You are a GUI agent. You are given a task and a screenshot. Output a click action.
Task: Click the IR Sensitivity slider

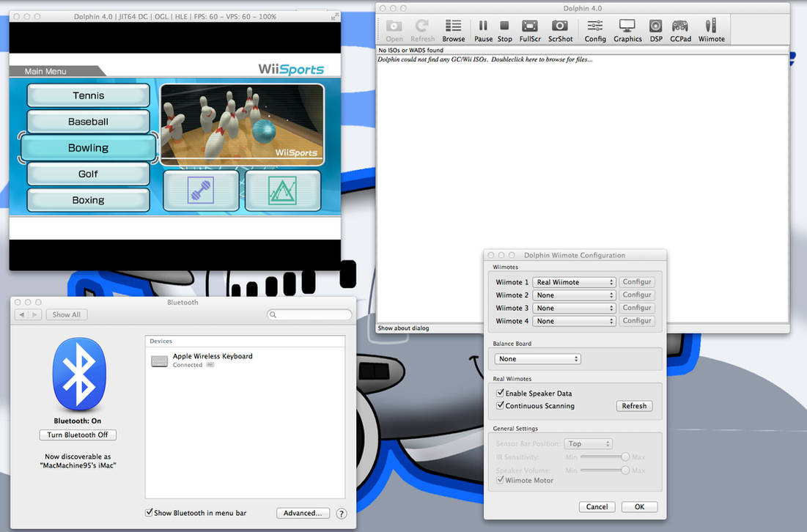click(x=604, y=457)
